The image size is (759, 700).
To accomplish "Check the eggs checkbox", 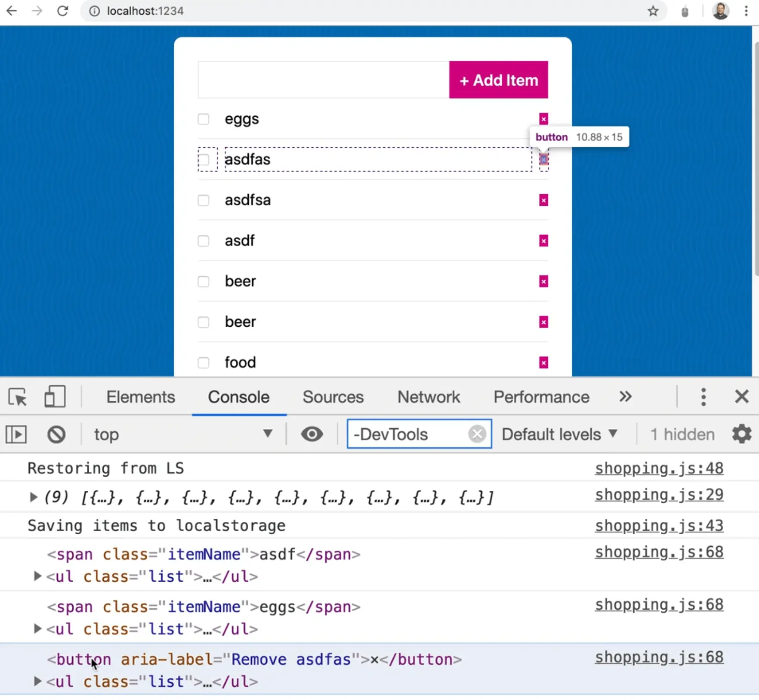I will 204,119.
